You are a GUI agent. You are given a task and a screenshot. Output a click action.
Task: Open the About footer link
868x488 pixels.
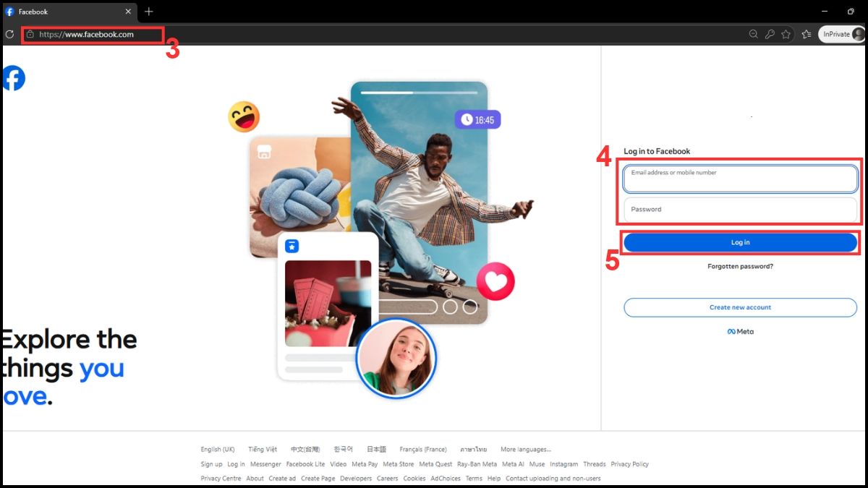[255, 479]
